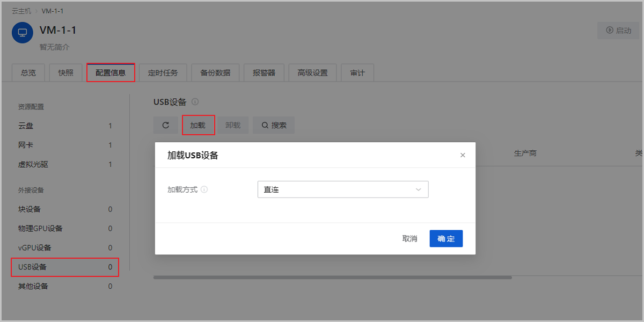
Task: Click 取消 to cancel loading
Action: point(409,239)
